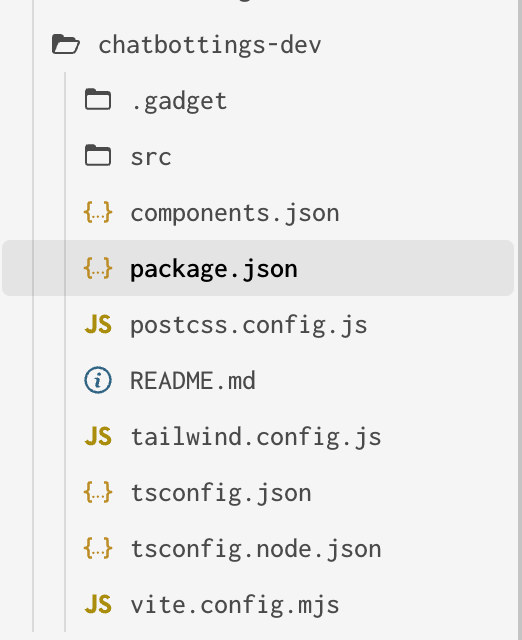Open vite.config.mjs file

pos(235,605)
